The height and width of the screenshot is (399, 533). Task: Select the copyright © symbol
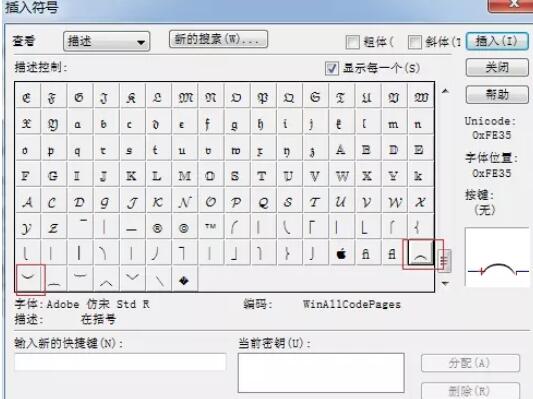coord(184,228)
